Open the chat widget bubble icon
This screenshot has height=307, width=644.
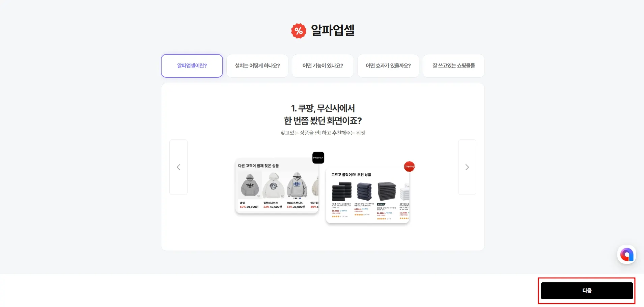pyautogui.click(x=627, y=254)
